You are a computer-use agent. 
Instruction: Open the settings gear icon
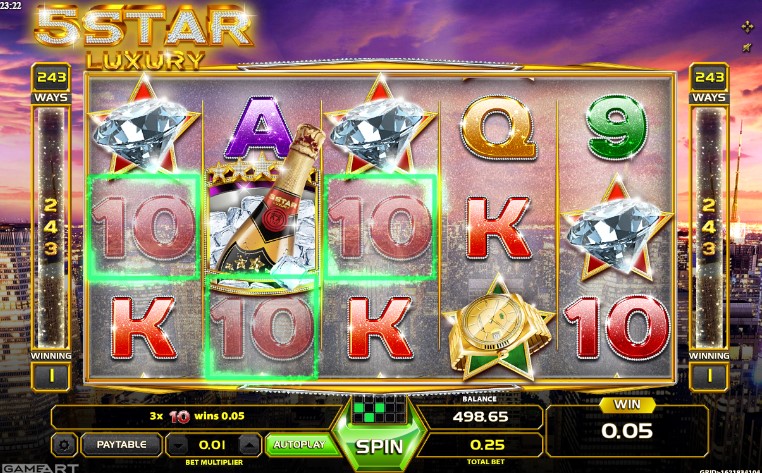(65, 445)
